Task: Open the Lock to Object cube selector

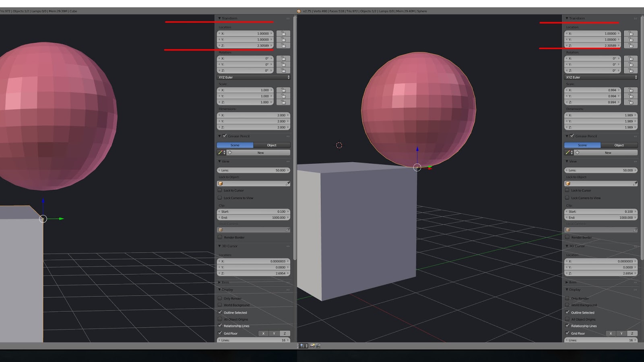Action: coord(221,183)
